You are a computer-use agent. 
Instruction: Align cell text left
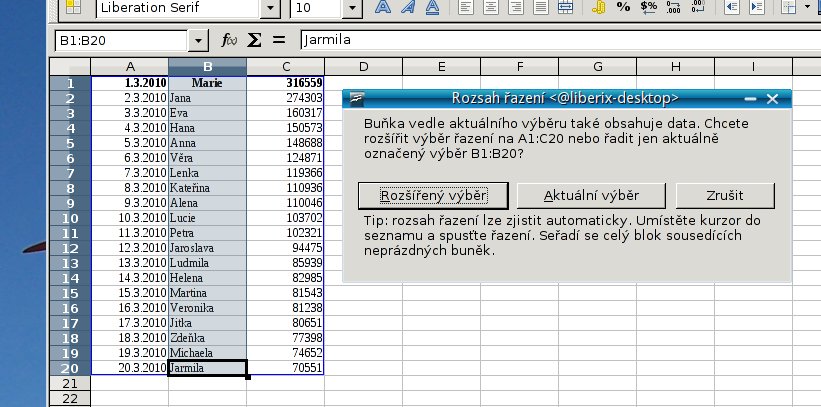coord(465,7)
